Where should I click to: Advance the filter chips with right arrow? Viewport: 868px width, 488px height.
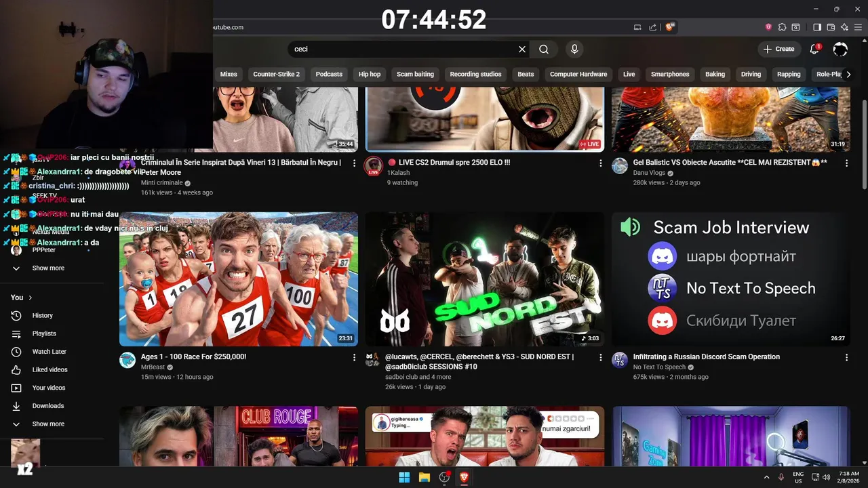point(848,74)
